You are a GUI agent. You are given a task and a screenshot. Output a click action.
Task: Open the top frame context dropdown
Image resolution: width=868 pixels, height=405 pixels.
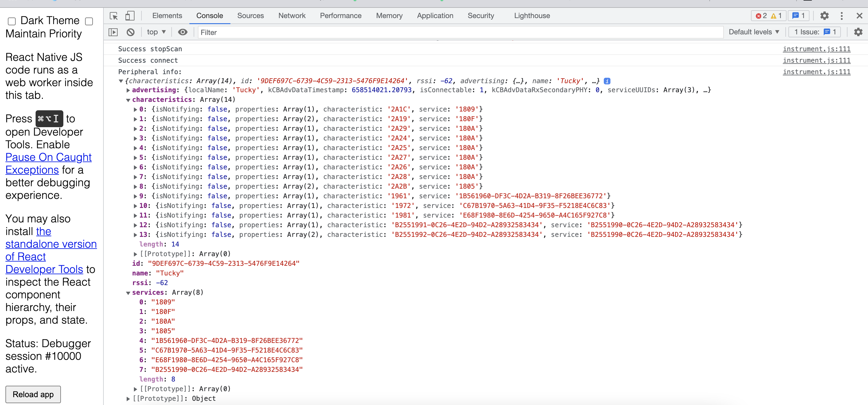(x=156, y=32)
